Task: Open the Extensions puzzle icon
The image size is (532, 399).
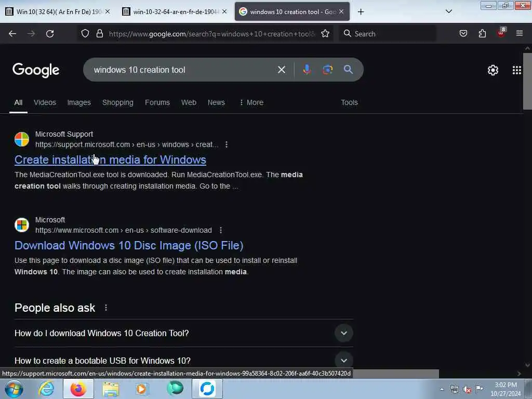Action: click(x=482, y=33)
